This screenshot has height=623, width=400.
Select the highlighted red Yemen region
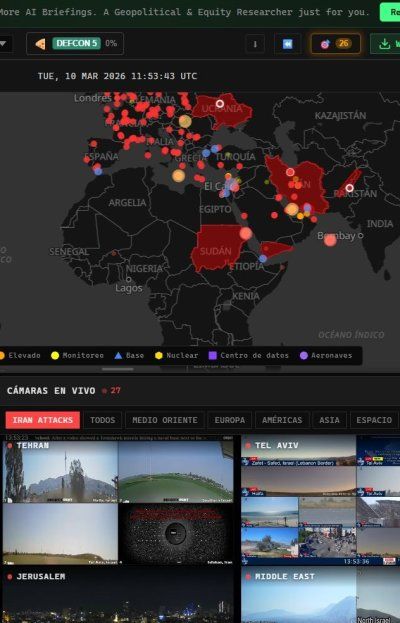(275, 250)
